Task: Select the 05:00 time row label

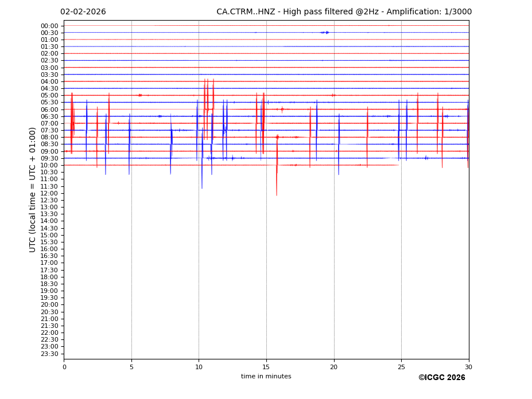Action: [49, 96]
